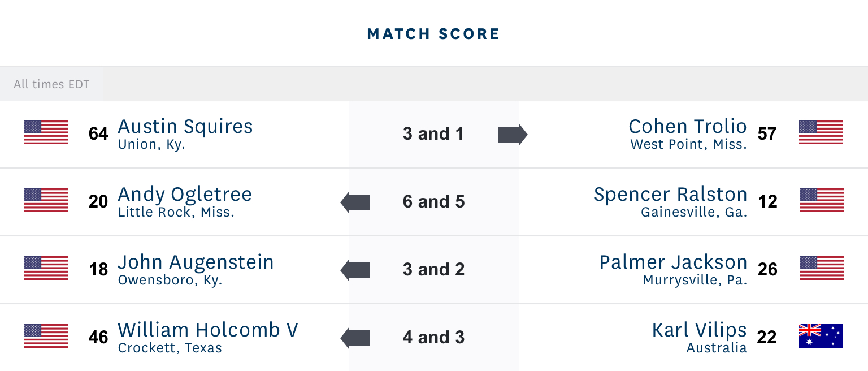Click the US flag beside Spencer Ralston
This screenshot has height=371, width=868.
point(821,200)
